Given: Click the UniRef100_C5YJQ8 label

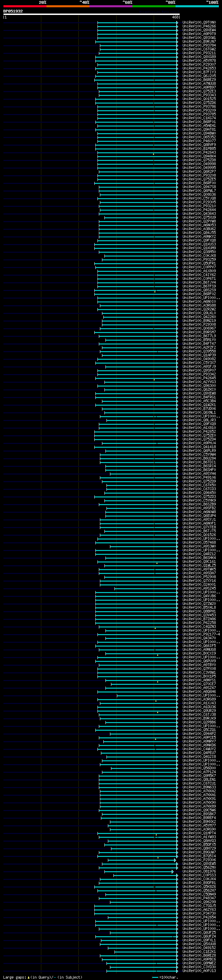Looking at the screenshot, I should point(199,198).
